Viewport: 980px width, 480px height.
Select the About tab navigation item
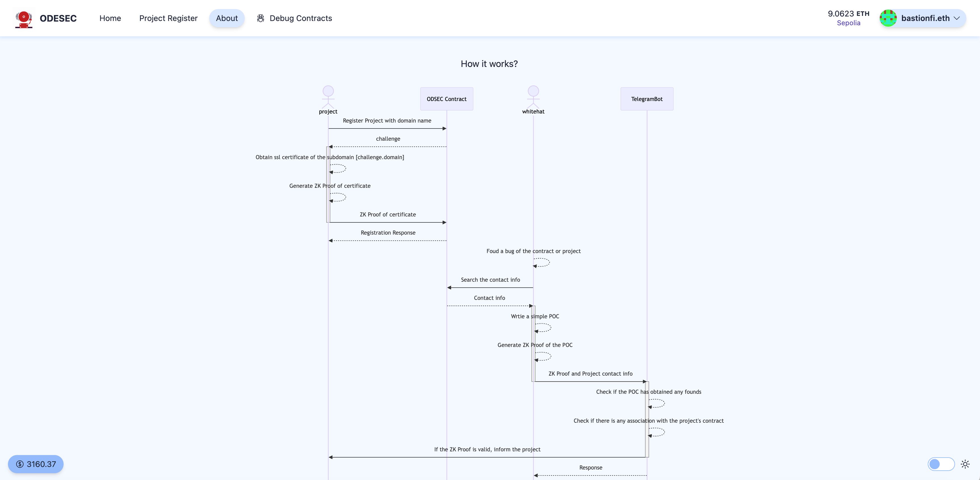pos(227,18)
